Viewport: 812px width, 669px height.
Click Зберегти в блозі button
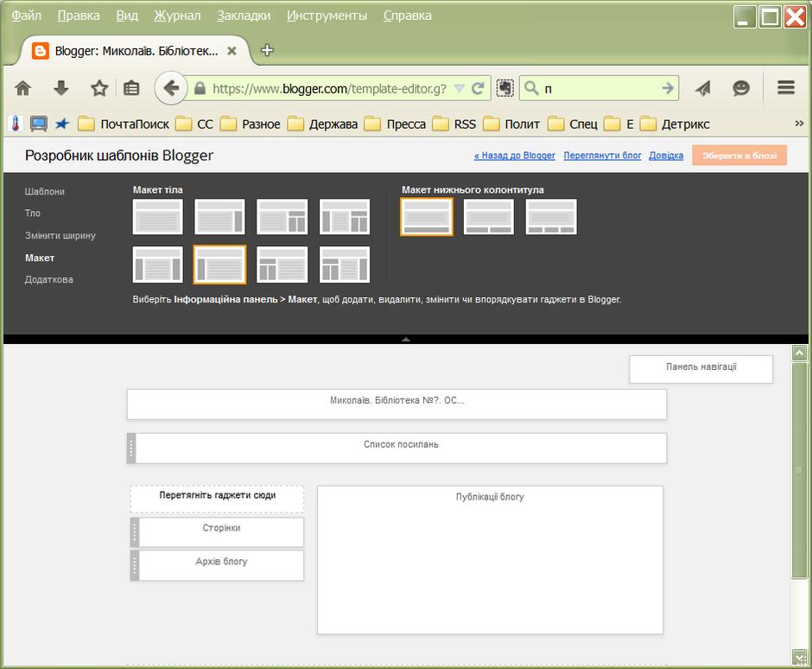(739, 156)
